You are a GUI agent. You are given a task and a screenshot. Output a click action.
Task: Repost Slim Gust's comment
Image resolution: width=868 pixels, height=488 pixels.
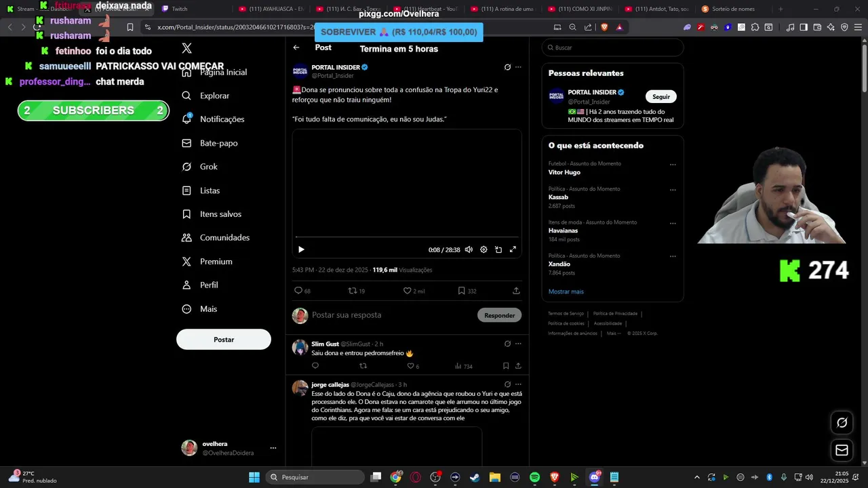click(x=363, y=366)
